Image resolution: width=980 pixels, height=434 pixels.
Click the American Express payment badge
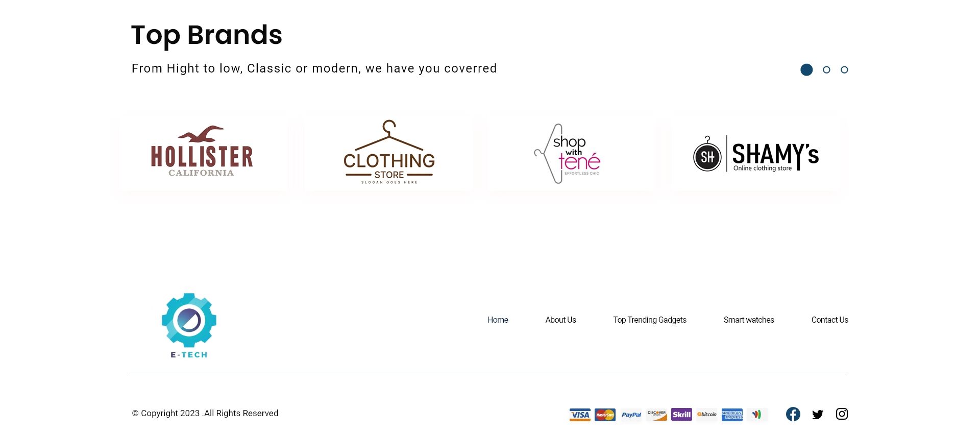coord(732,415)
